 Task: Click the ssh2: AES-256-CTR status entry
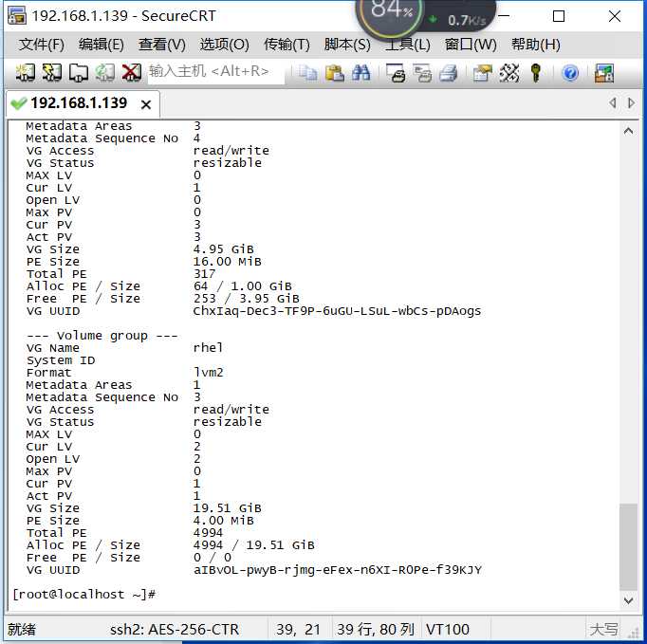click(x=175, y=630)
